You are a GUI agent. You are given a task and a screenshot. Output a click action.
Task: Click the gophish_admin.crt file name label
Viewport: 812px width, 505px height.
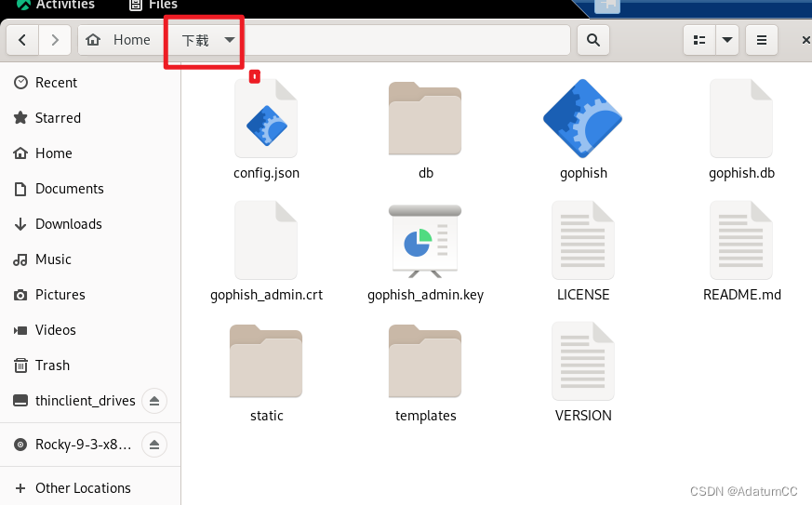pos(266,295)
